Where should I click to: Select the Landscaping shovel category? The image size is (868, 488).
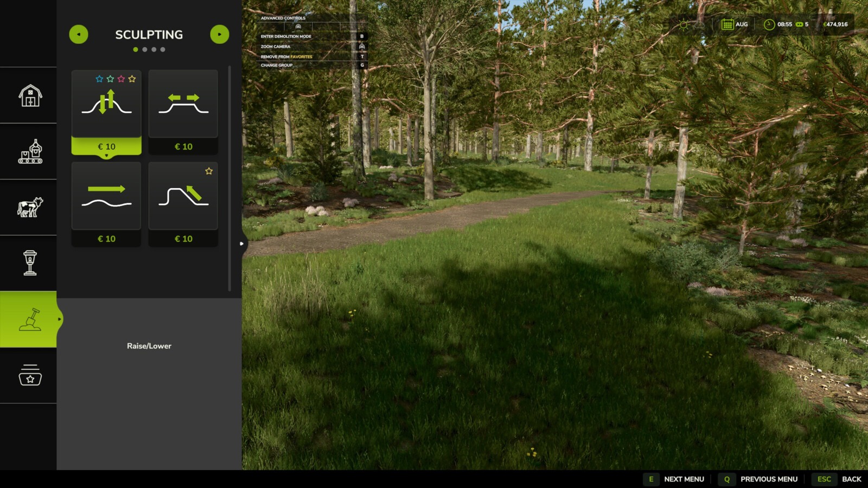(x=30, y=319)
